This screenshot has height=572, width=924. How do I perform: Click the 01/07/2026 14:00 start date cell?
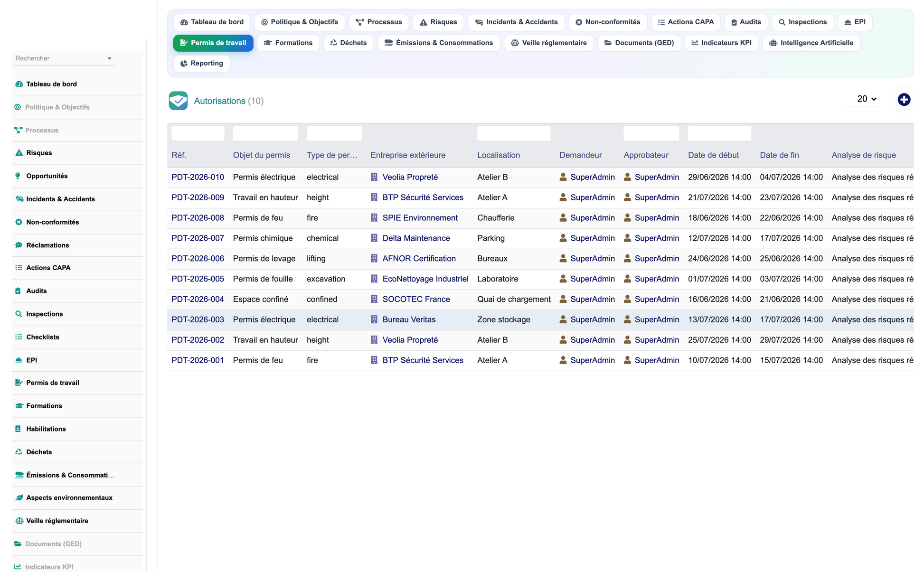point(719,279)
